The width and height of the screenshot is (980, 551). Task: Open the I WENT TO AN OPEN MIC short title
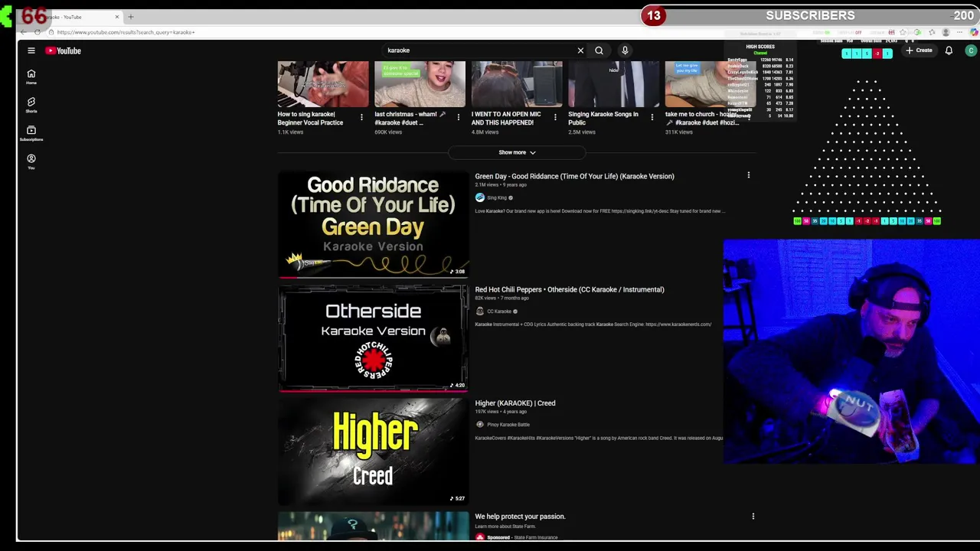pos(506,118)
